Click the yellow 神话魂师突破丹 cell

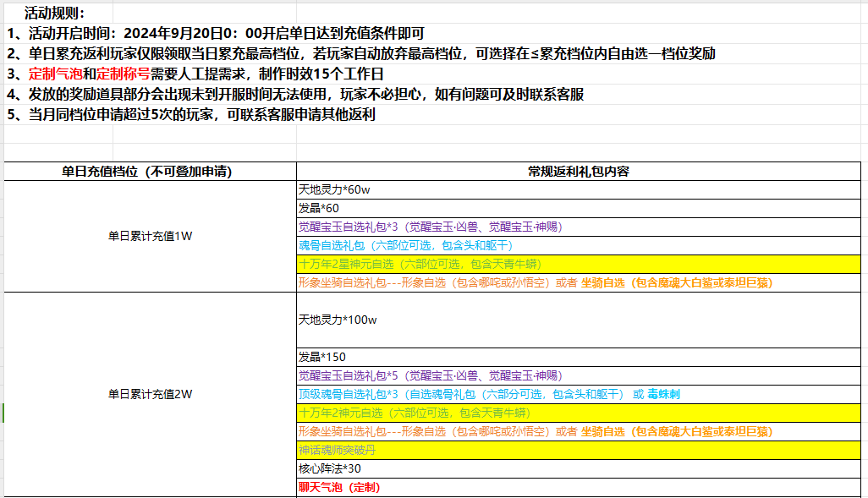point(337,450)
